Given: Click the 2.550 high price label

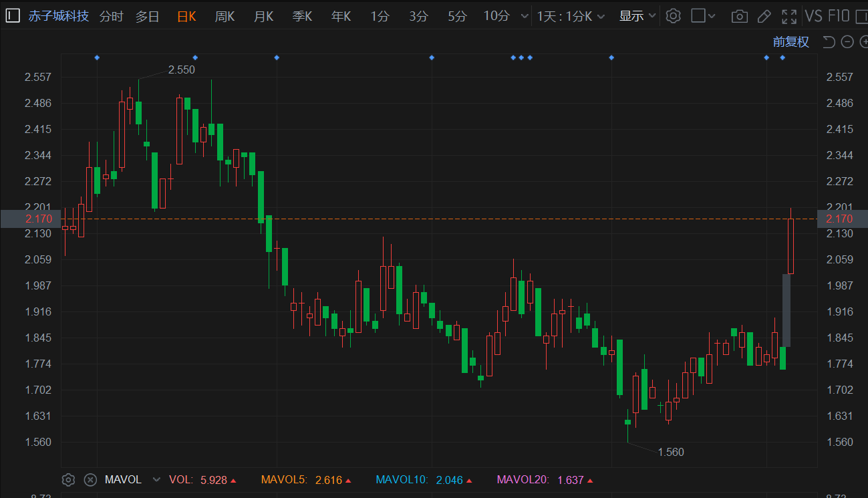Looking at the screenshot, I should tap(181, 70).
